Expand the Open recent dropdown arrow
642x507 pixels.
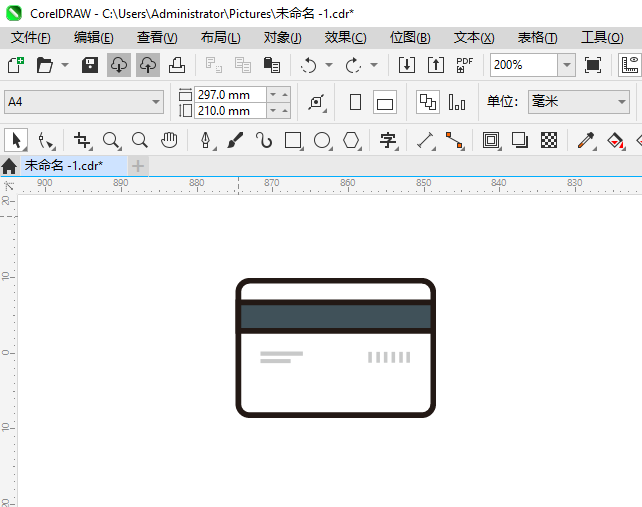65,65
